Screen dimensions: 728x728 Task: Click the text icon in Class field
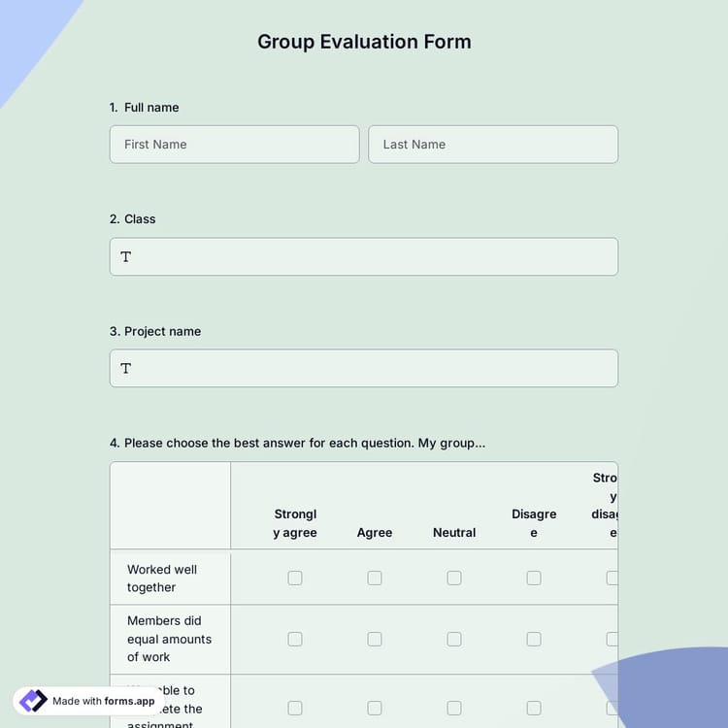click(x=125, y=257)
